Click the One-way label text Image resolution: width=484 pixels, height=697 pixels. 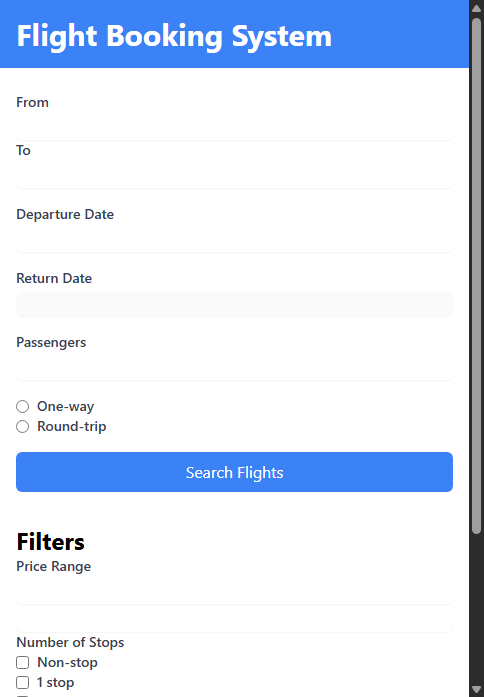coord(65,406)
